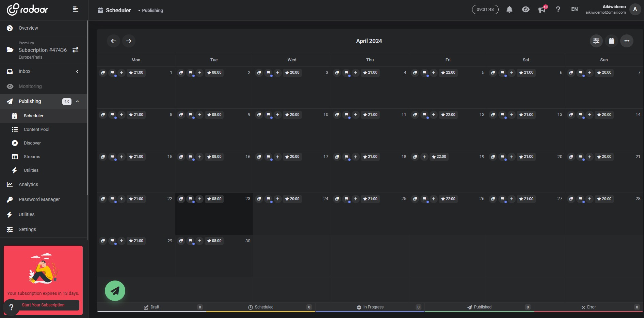Filter by Draft status tab
This screenshot has height=318, width=644.
[151, 307]
